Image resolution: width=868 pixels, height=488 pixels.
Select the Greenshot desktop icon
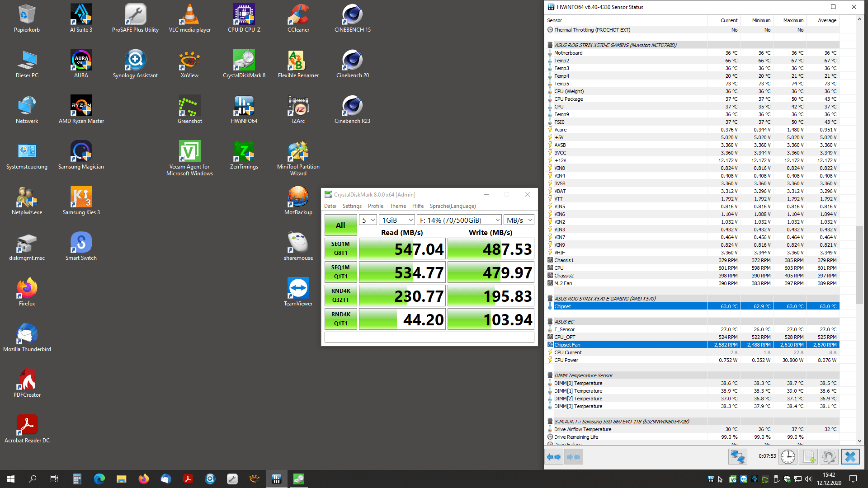(189, 110)
